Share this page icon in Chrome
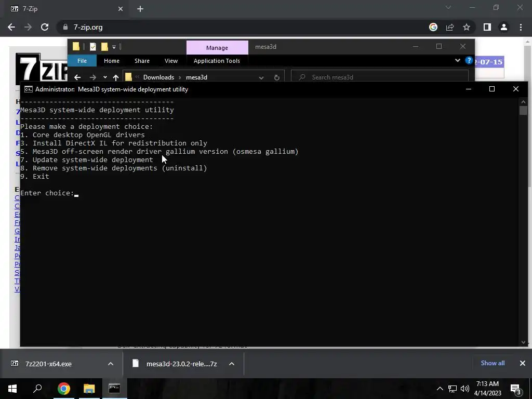This screenshot has height=399, width=532. click(x=450, y=27)
